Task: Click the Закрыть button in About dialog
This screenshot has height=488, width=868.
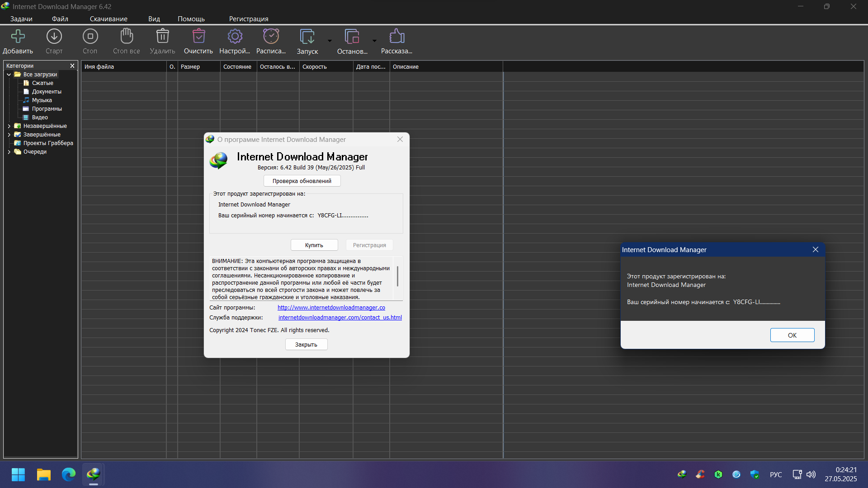Action: click(x=306, y=344)
